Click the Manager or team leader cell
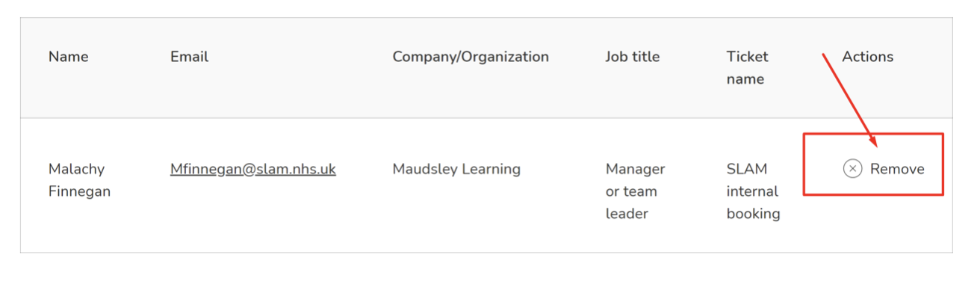This screenshot has width=980, height=284. coord(635,191)
